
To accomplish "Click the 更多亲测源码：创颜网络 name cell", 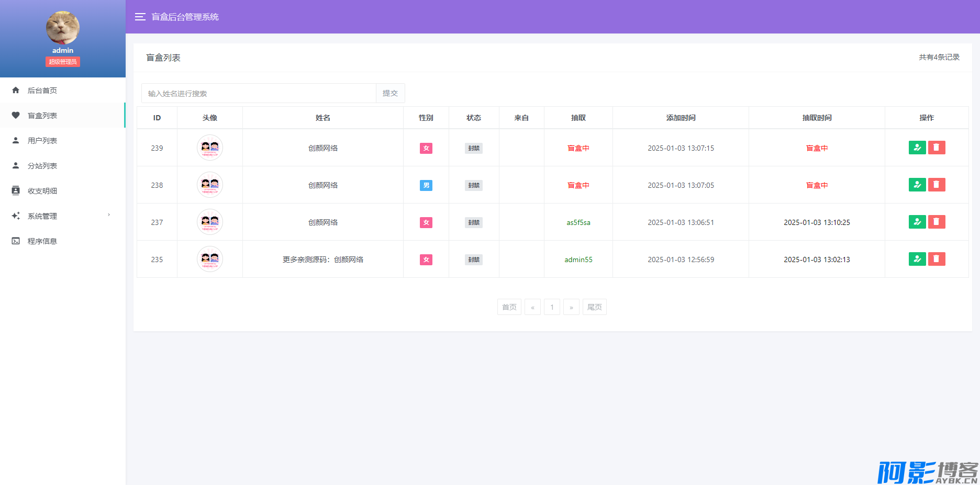I will coord(323,260).
